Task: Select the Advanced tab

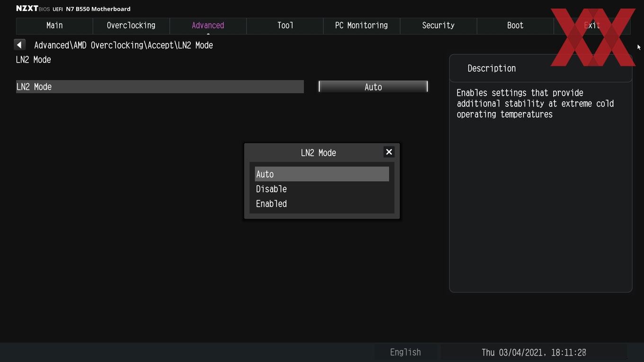Action: tap(208, 26)
